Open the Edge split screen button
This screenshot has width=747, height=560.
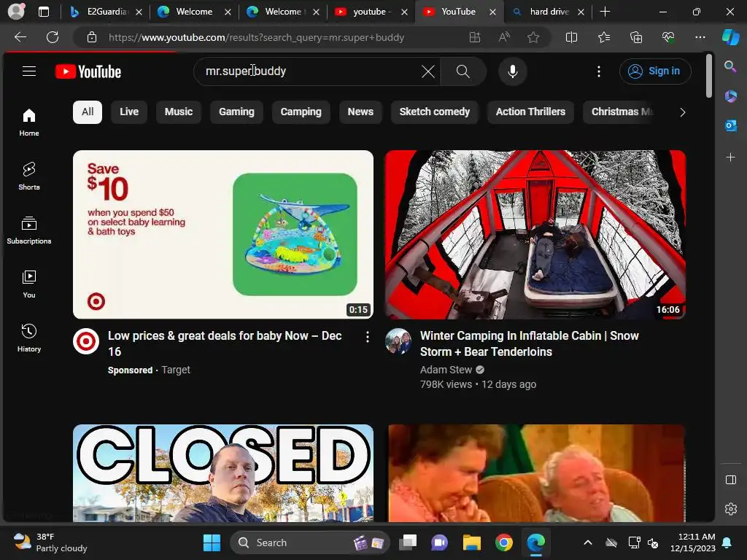[x=571, y=37]
